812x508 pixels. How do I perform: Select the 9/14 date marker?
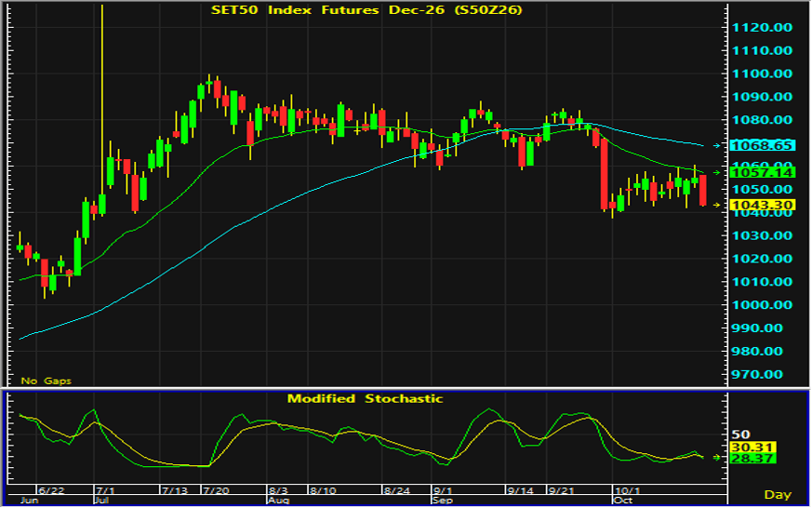point(521,490)
